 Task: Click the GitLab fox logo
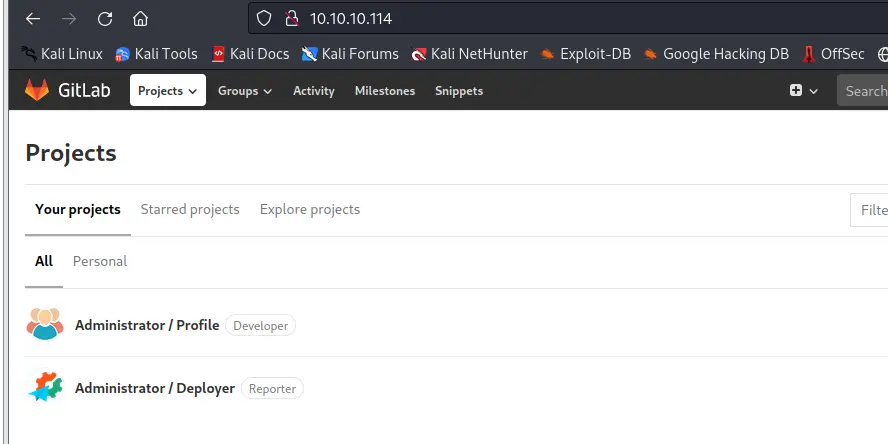pos(36,90)
